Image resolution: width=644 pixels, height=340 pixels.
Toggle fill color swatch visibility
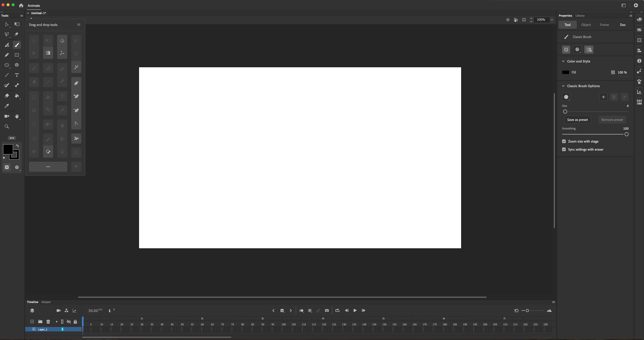coord(566,72)
